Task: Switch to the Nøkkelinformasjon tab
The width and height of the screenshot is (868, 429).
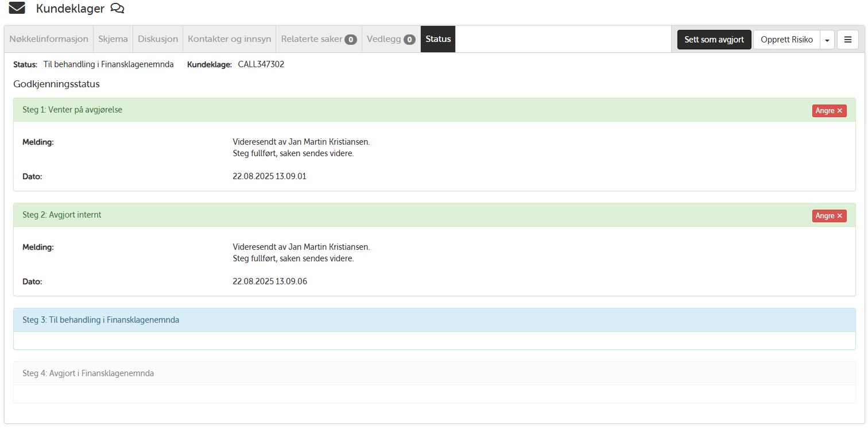Action: tap(49, 39)
